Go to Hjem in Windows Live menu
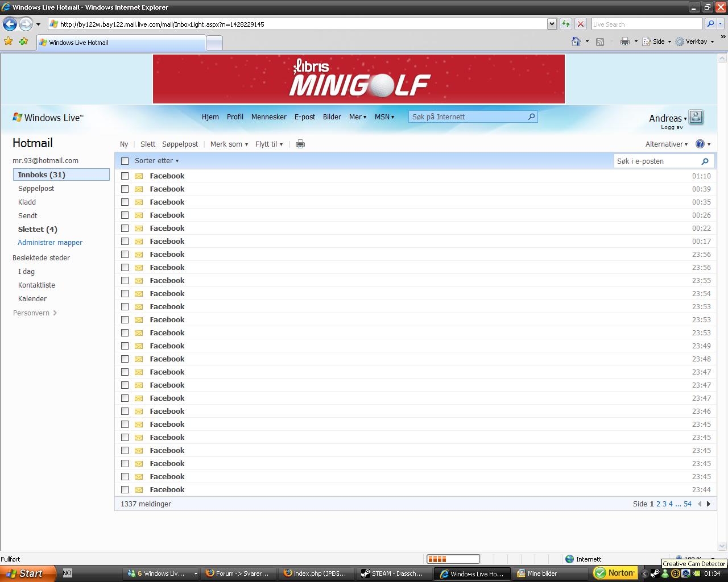The height and width of the screenshot is (582, 728). (210, 117)
